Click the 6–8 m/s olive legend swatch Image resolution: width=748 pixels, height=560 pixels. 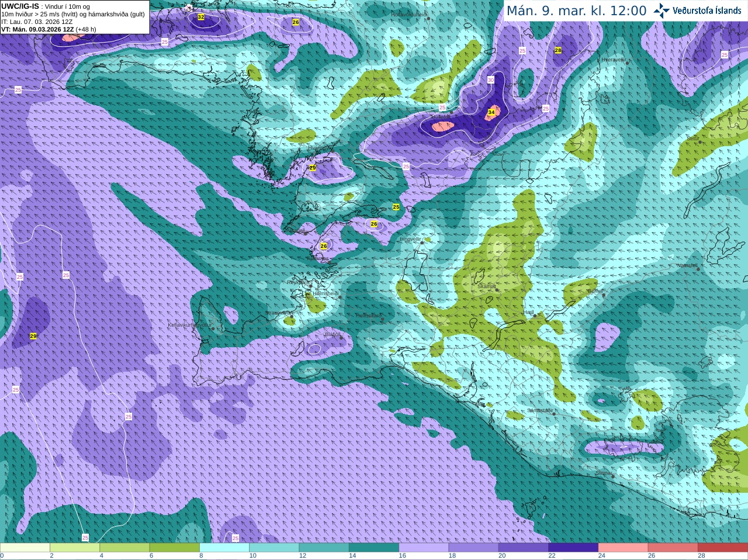click(175, 548)
